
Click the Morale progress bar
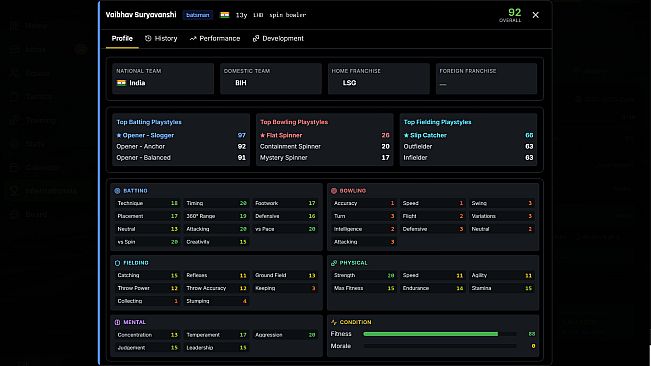[440, 346]
